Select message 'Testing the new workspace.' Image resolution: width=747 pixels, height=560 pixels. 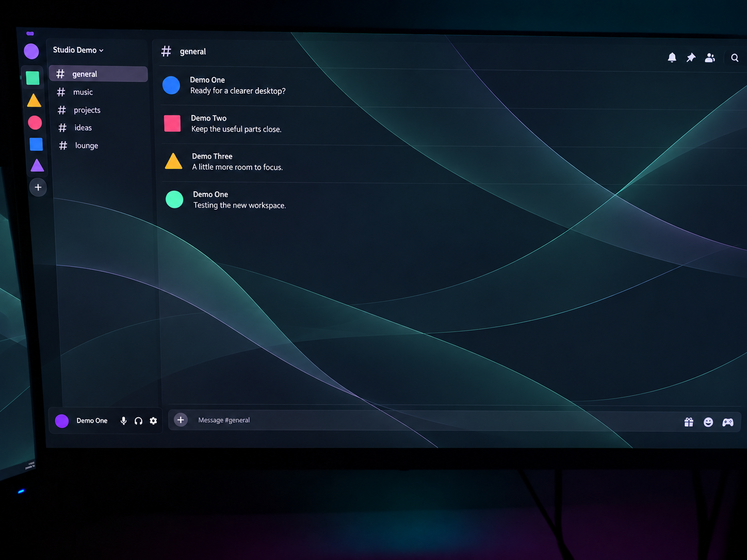(239, 205)
